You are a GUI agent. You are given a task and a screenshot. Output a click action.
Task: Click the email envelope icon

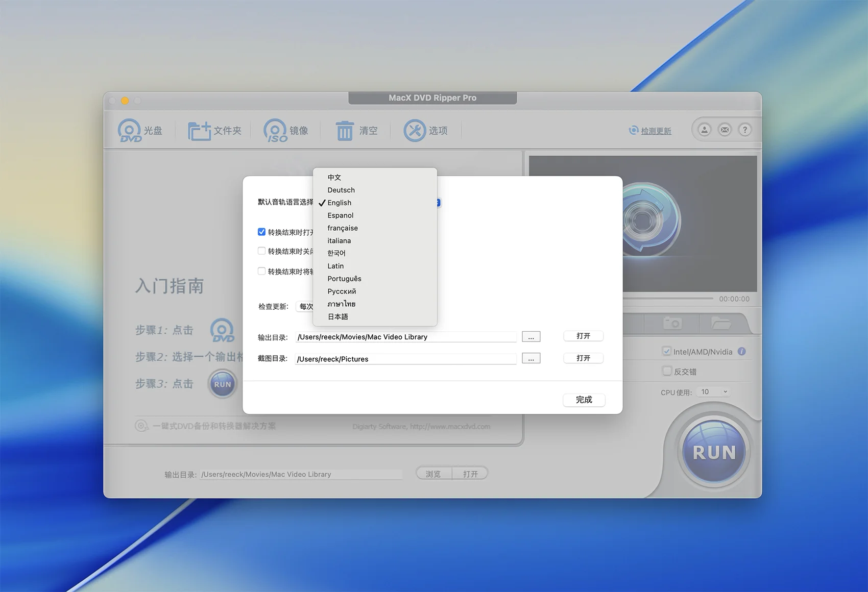pos(725,130)
